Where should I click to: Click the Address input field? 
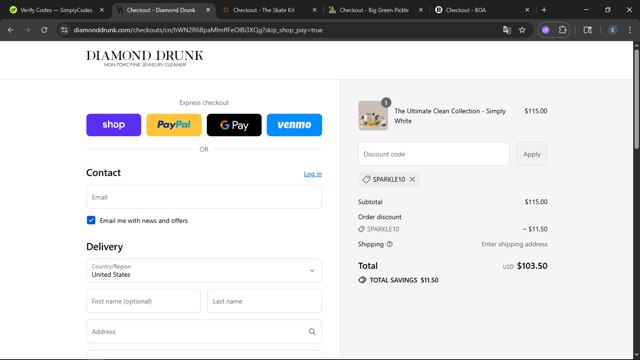coord(204,331)
